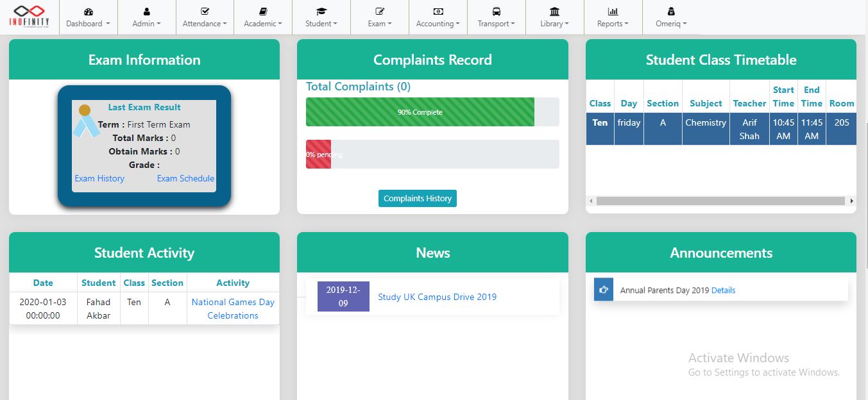The image size is (868, 400).
Task: Click the Admin person icon
Action: click(146, 12)
